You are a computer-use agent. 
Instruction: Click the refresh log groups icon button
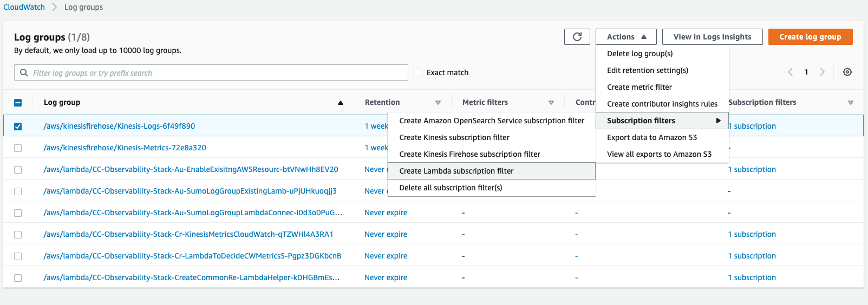(x=577, y=37)
